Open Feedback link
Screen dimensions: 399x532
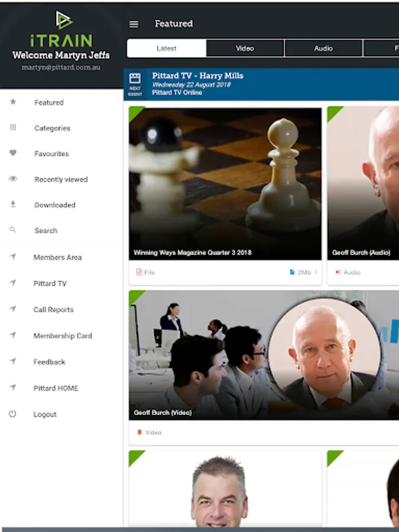(49, 362)
